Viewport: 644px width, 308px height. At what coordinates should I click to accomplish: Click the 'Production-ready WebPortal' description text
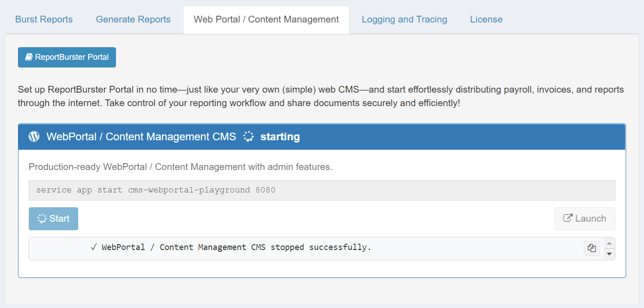[180, 167]
